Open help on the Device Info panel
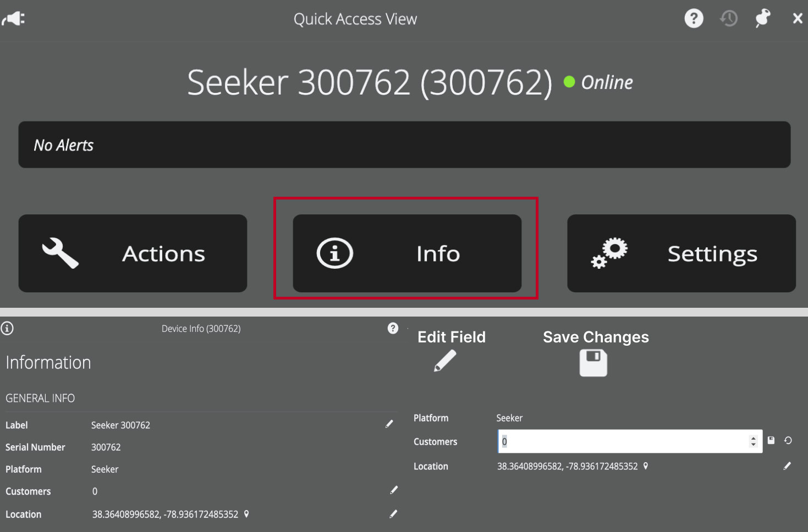The width and height of the screenshot is (808, 532). [x=393, y=328]
